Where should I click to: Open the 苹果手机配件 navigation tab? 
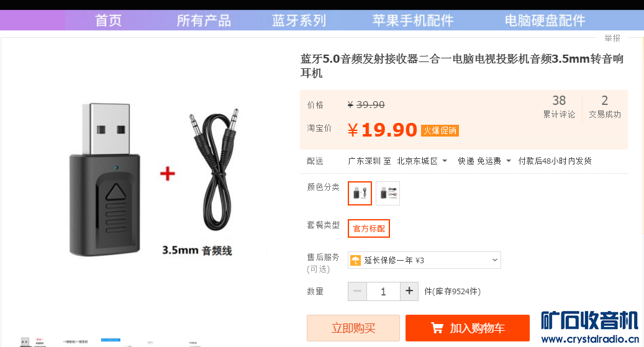(413, 20)
